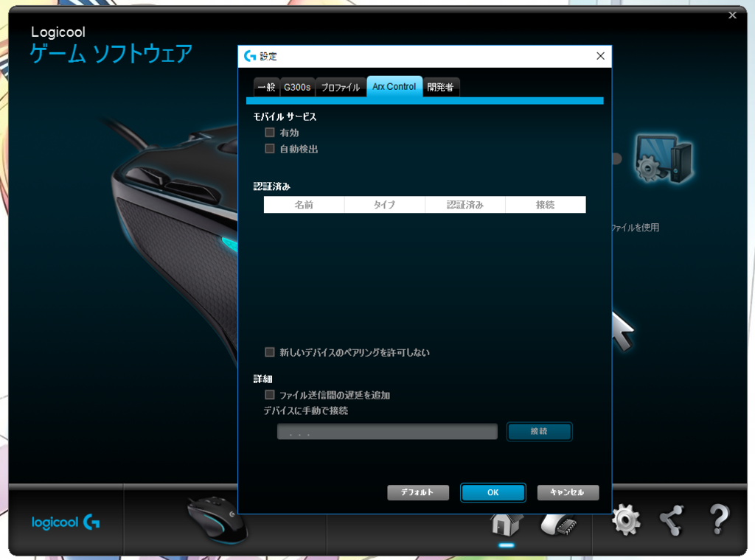Screen dimensions: 755x560
Task: Switch to the 一般 tab
Action: [x=266, y=87]
